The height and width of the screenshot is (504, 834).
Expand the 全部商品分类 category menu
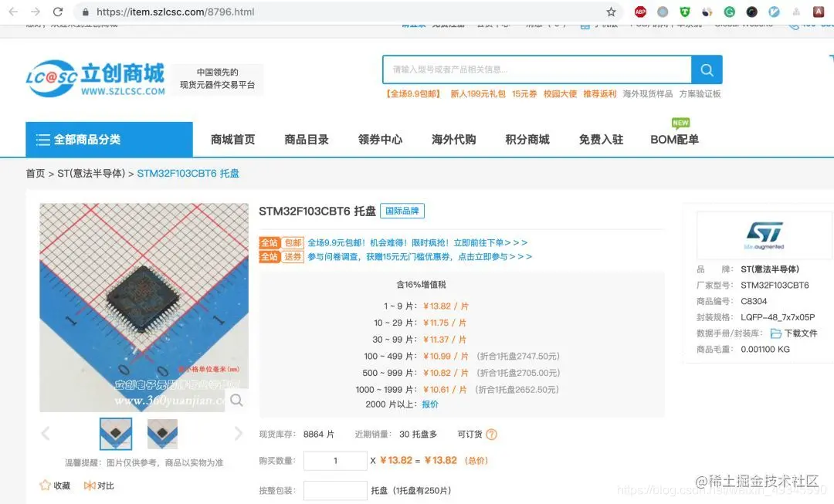click(109, 139)
